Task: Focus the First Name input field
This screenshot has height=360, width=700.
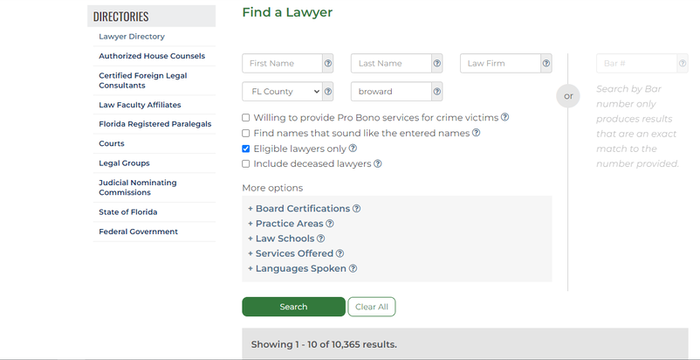Action: 282,63
